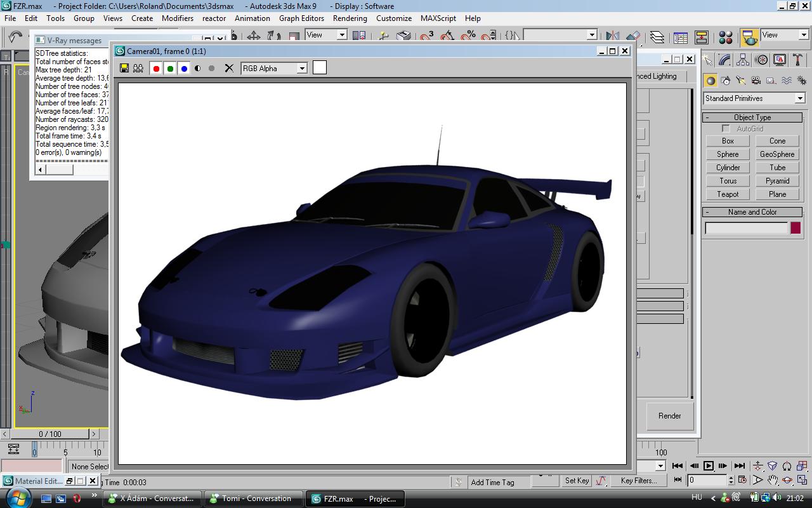Click the Teapot primitive button
Screen dimensions: 812x508
click(x=728, y=194)
